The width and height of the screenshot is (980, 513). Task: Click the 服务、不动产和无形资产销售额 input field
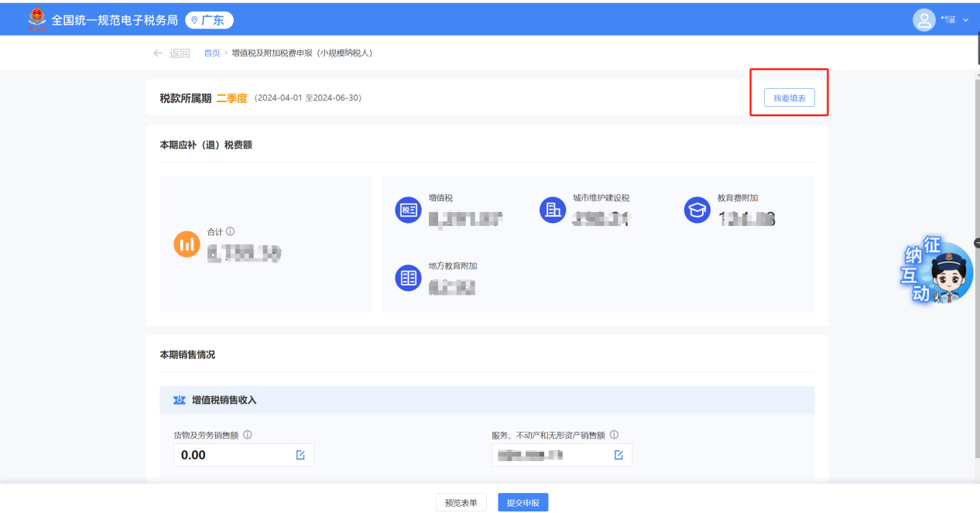(x=562, y=455)
